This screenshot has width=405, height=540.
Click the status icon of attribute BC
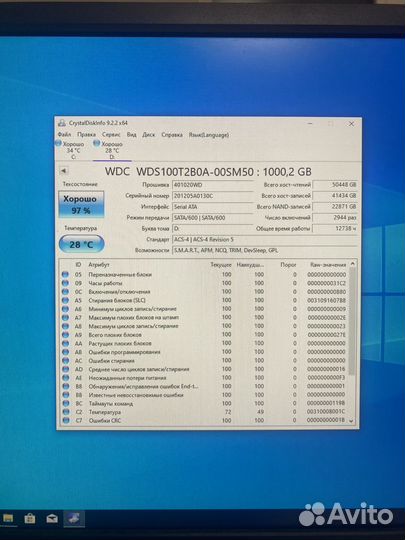(x=65, y=403)
